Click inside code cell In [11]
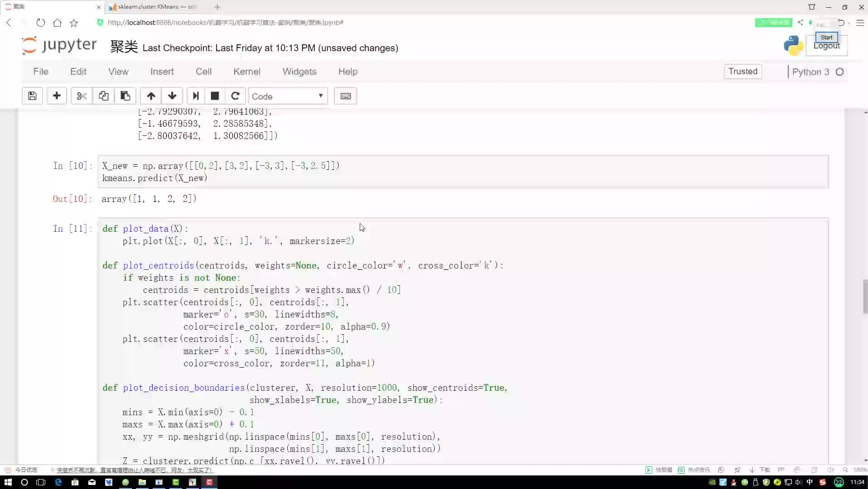 pos(463,340)
